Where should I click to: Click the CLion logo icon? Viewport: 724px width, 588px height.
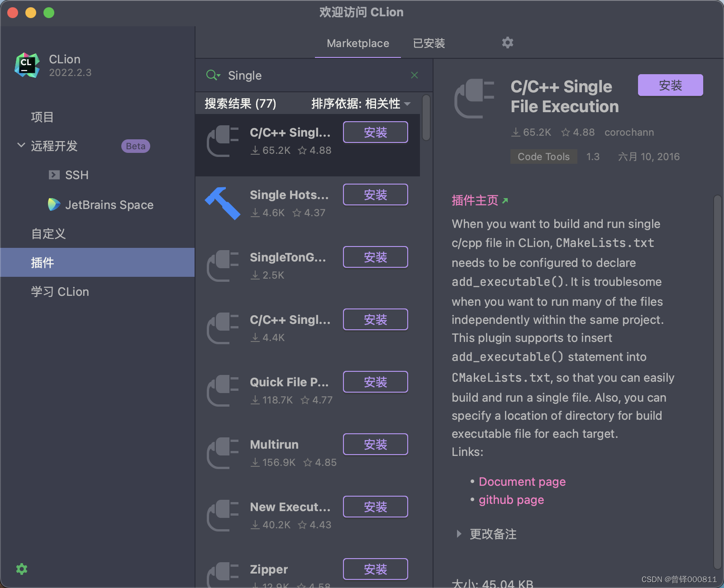click(26, 65)
